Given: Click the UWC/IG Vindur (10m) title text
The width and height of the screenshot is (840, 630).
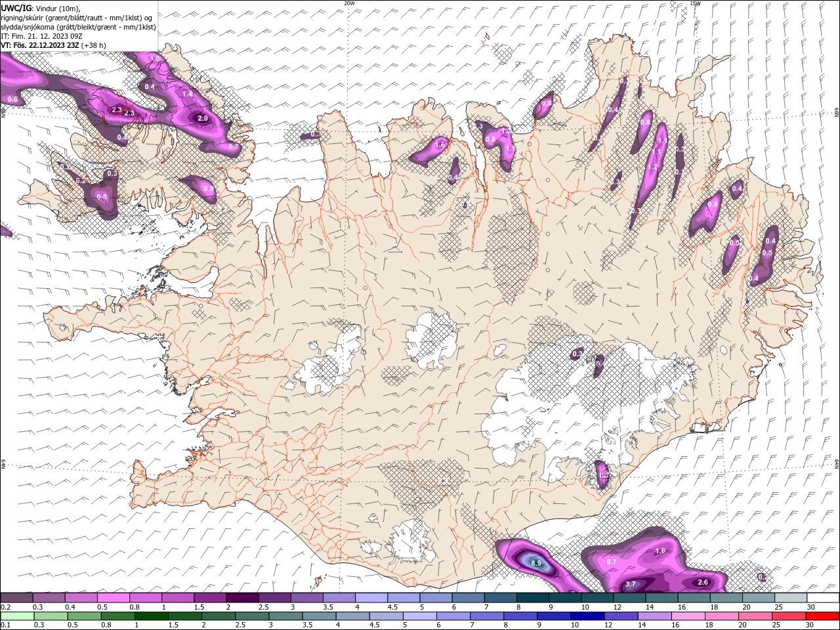Looking at the screenshot, I should (x=41, y=8).
